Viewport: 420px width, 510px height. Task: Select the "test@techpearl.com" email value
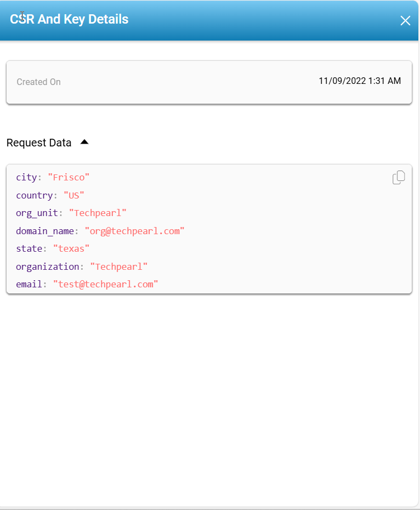tap(105, 284)
